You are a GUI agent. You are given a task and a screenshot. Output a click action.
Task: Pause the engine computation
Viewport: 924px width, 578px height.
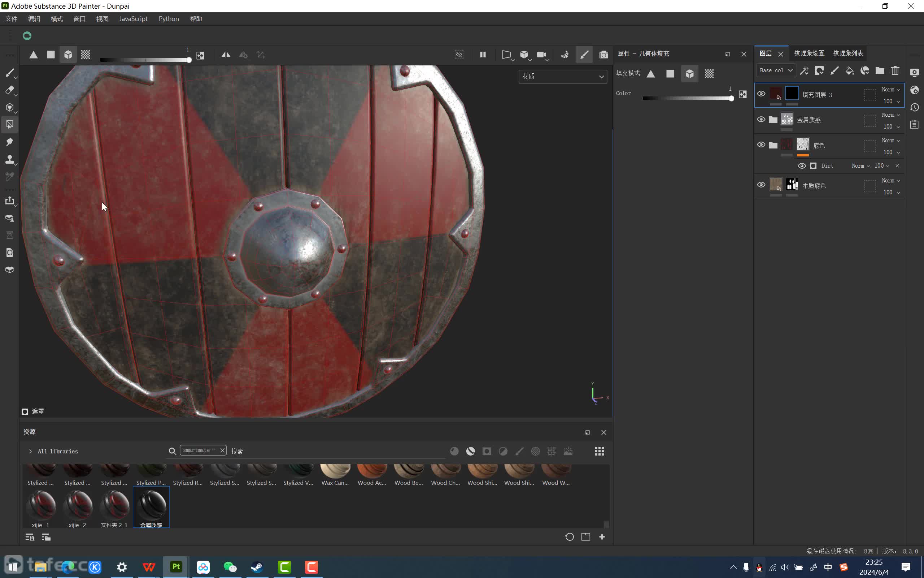483,55
